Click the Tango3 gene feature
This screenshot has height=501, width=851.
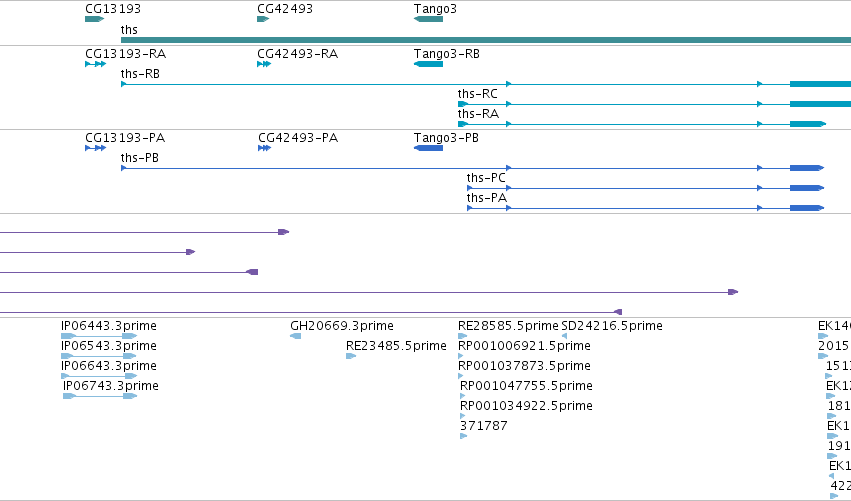428,19
